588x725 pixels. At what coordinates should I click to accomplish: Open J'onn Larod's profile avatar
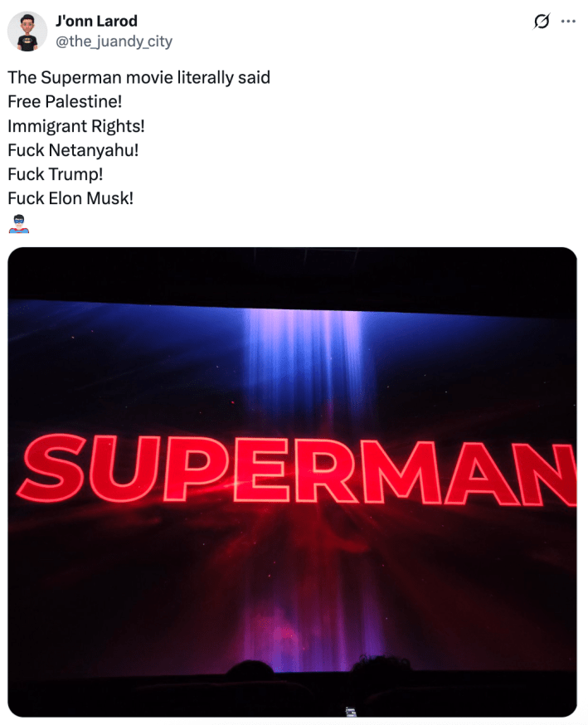[x=27, y=32]
